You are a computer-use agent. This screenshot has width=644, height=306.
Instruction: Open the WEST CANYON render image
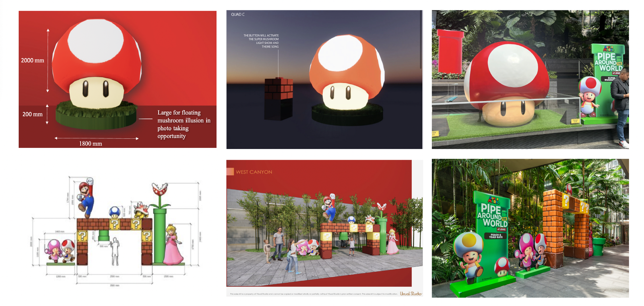(x=324, y=228)
